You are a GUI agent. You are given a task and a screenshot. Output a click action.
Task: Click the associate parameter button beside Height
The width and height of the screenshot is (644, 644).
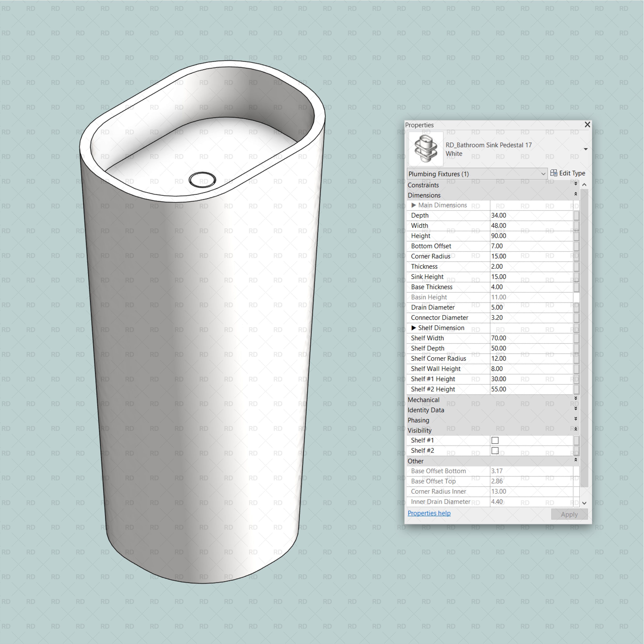coord(576,236)
